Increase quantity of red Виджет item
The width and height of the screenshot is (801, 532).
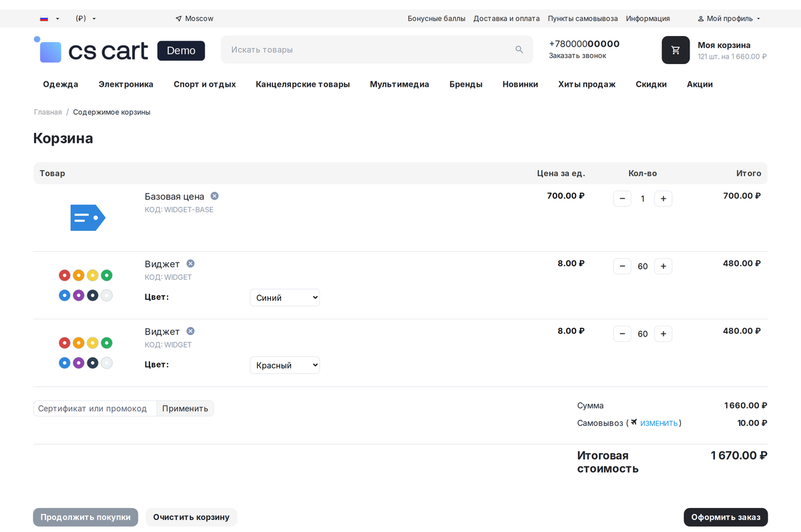click(x=663, y=334)
